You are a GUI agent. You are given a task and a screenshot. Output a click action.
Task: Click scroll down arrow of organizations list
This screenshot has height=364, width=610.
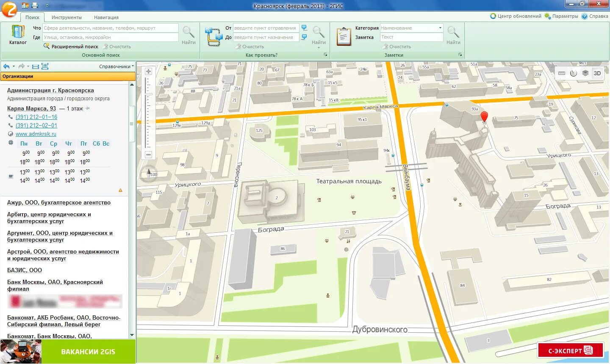(132, 335)
